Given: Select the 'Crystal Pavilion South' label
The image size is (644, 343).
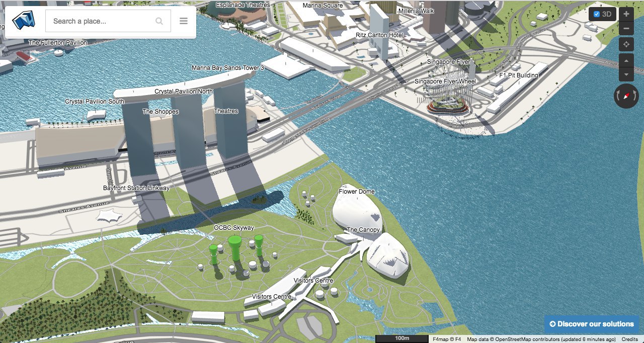Looking at the screenshot, I should [95, 102].
